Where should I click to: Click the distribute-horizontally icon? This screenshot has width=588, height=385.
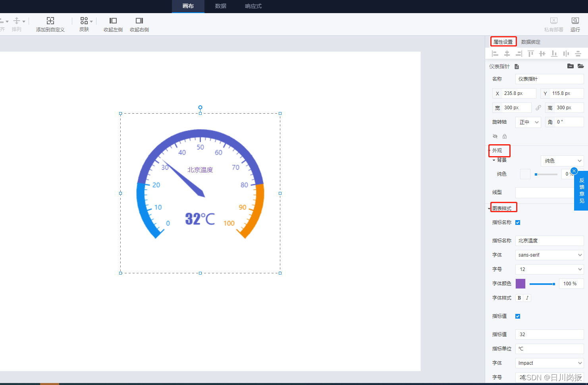566,54
